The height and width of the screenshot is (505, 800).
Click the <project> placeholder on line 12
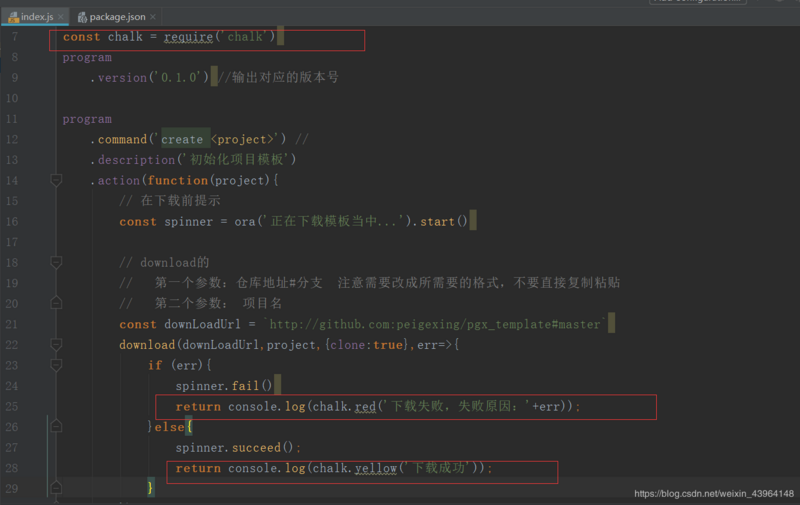242,139
